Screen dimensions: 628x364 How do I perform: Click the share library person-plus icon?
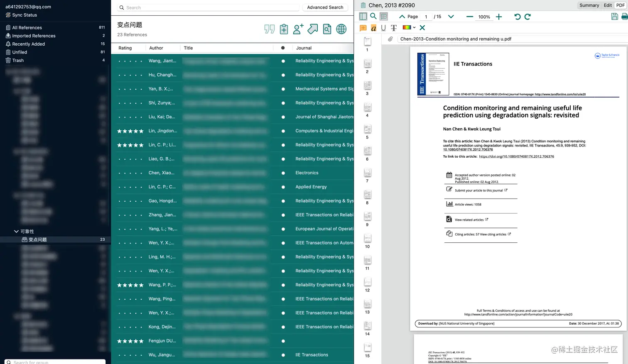pos(298,29)
